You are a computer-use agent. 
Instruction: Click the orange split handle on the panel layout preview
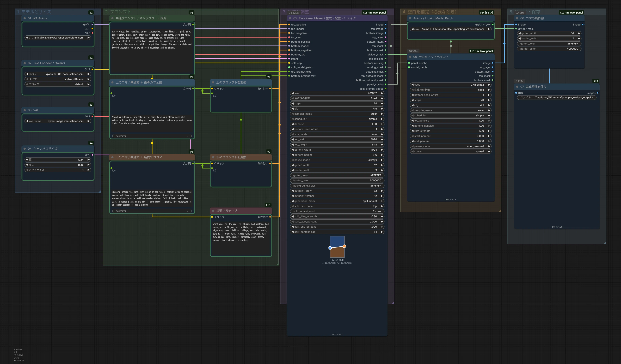(344, 246)
